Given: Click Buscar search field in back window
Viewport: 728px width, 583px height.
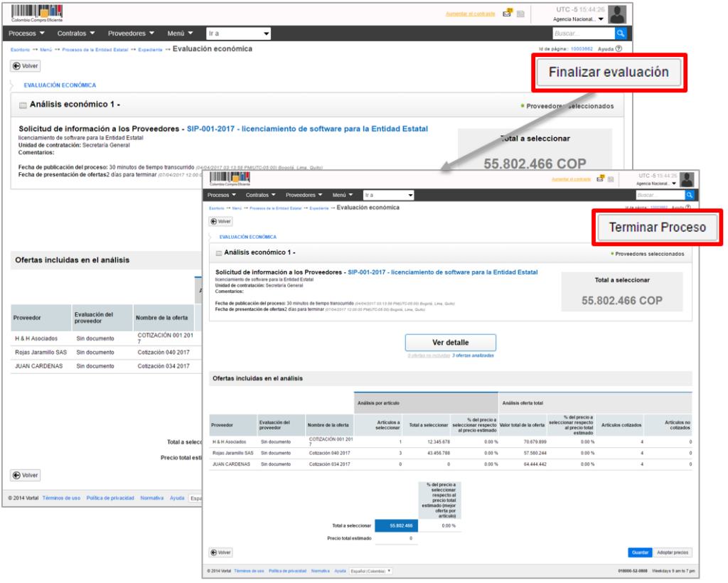Looking at the screenshot, I should click(583, 33).
